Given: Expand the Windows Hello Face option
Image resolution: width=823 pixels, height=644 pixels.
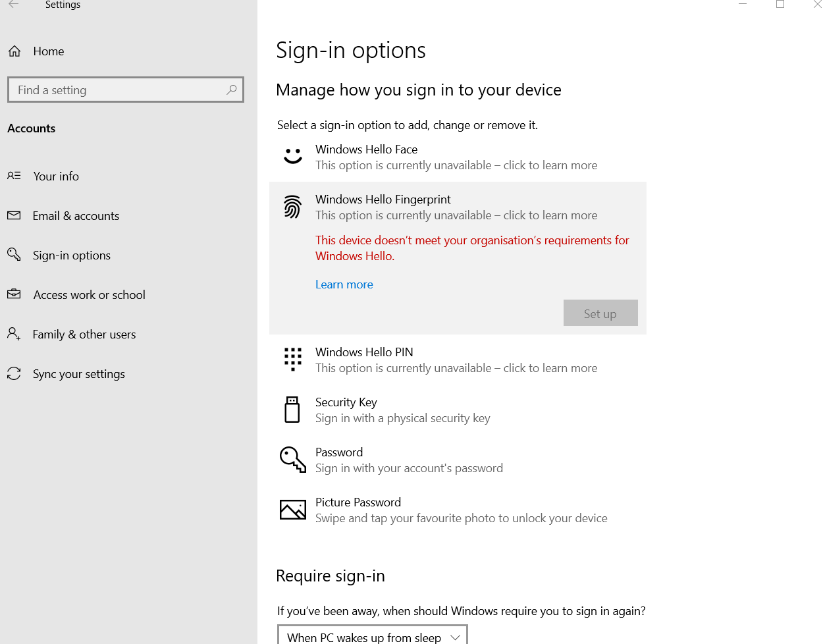Looking at the screenshot, I should (458, 157).
